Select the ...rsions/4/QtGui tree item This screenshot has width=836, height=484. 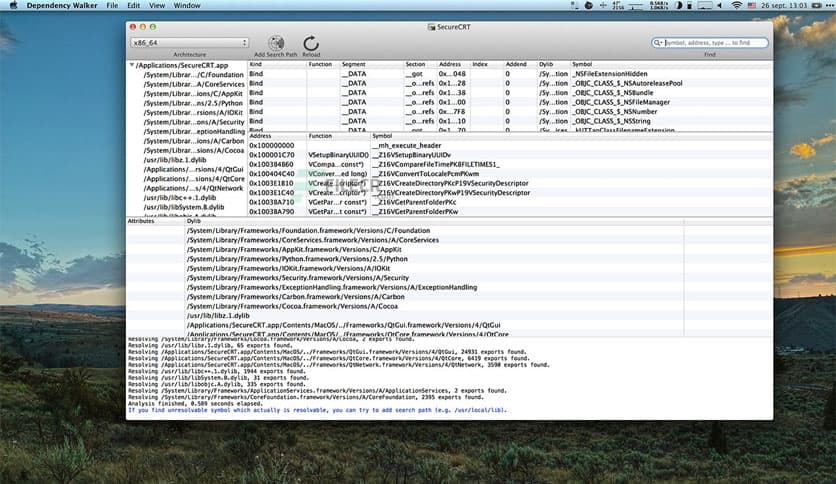[x=194, y=170]
